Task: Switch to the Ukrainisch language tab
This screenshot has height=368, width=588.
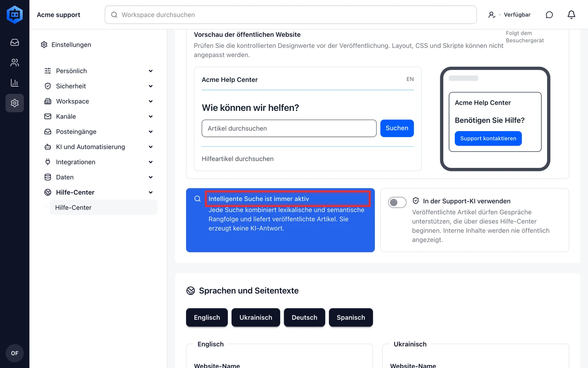Action: [x=256, y=317]
